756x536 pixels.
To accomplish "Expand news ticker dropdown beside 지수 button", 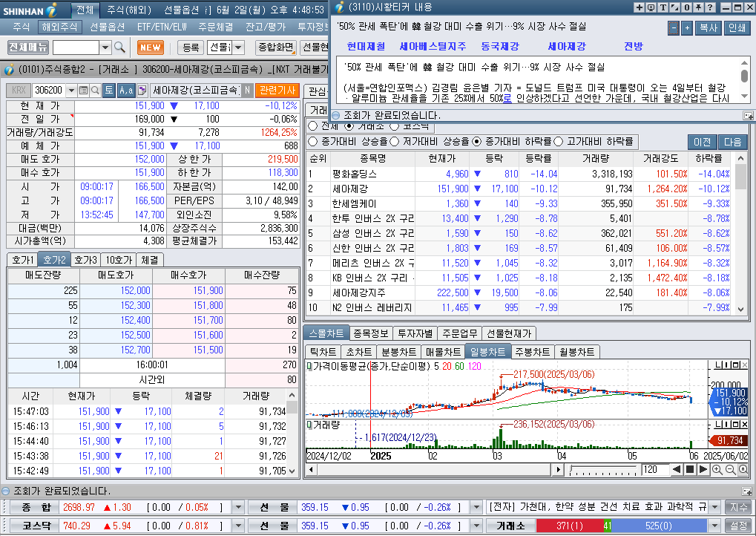I will click(715, 507).
